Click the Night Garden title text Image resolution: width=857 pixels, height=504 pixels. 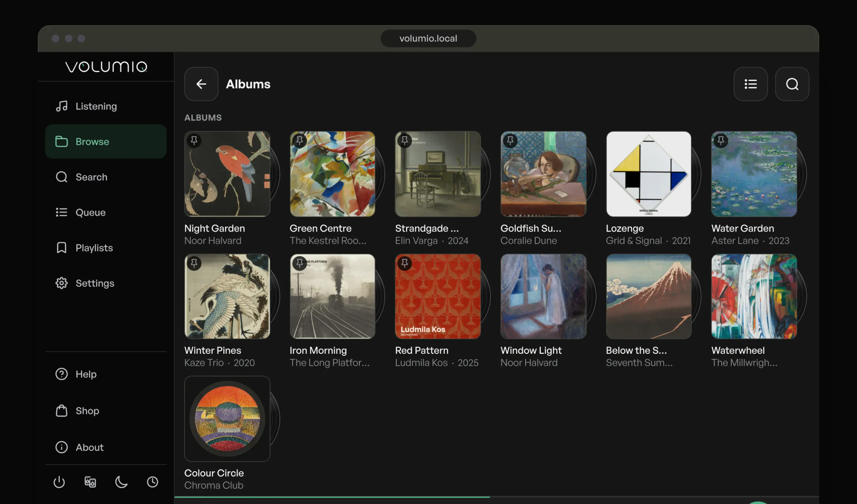click(215, 228)
